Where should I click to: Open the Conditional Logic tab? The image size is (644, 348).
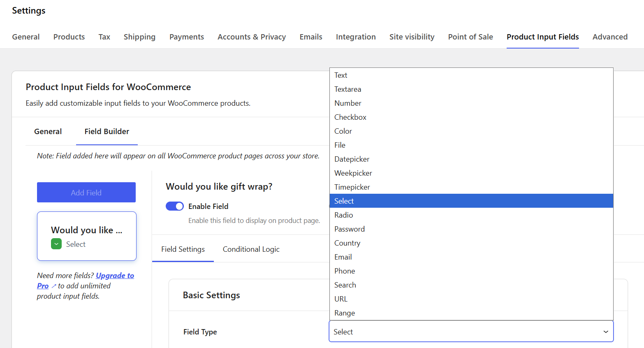pyautogui.click(x=251, y=249)
